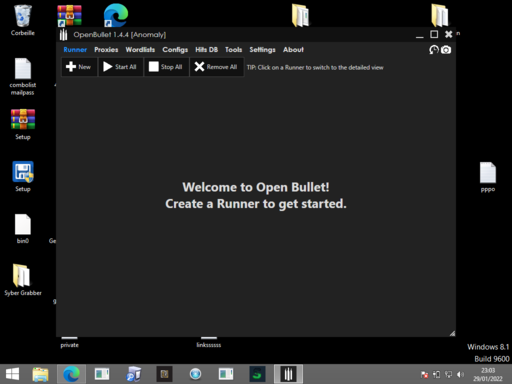
Task: Click the music search taskbar icon
Action: click(x=134, y=374)
